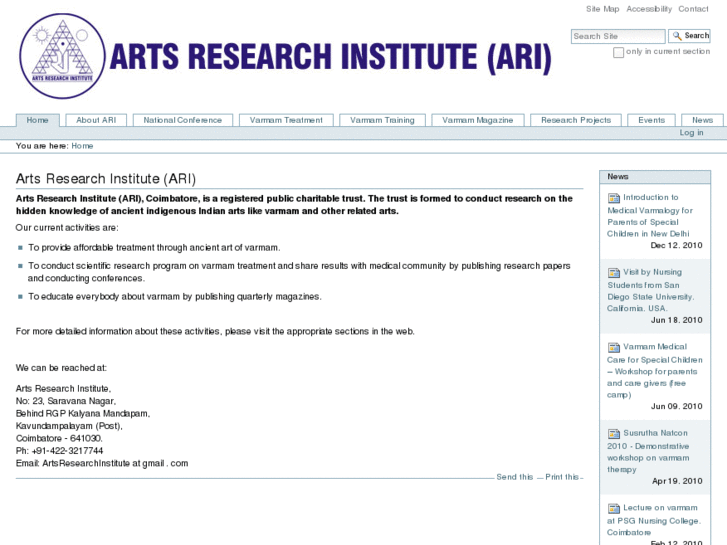Click the text 'Our current activities are:'
Screen dimensions: 727x545
tap(67, 228)
